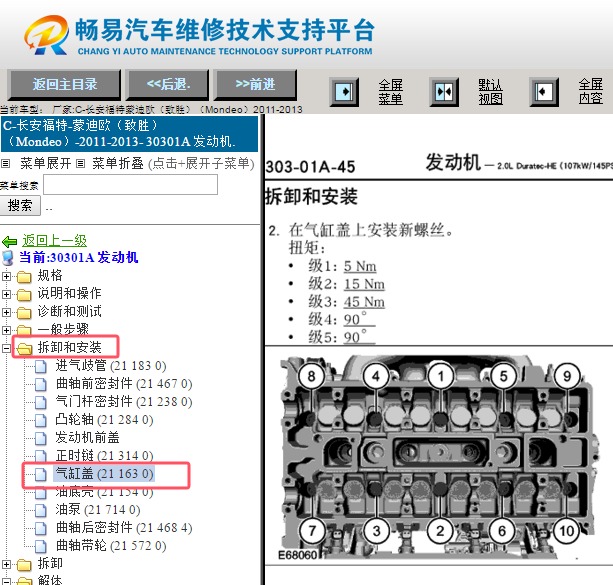
Task: Click the default view split icon
Action: coord(444,92)
